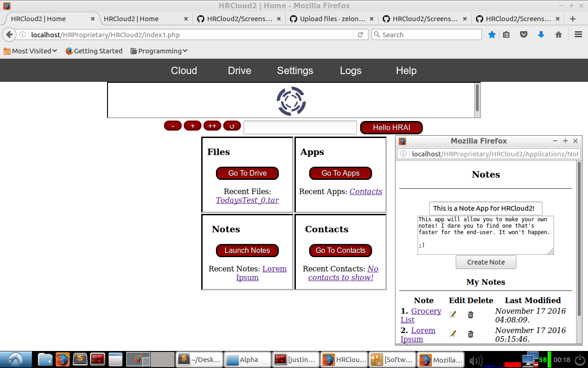This screenshot has height=368, width=588.
Task: Click the spinning HRCloud2 logo banner
Action: (291, 100)
